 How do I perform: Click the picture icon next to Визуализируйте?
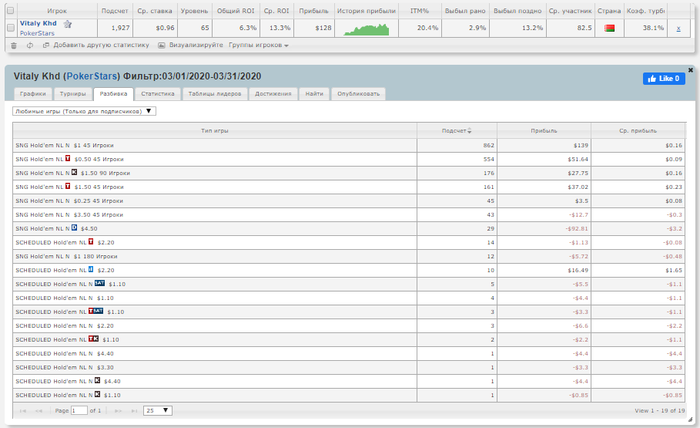pos(162,45)
